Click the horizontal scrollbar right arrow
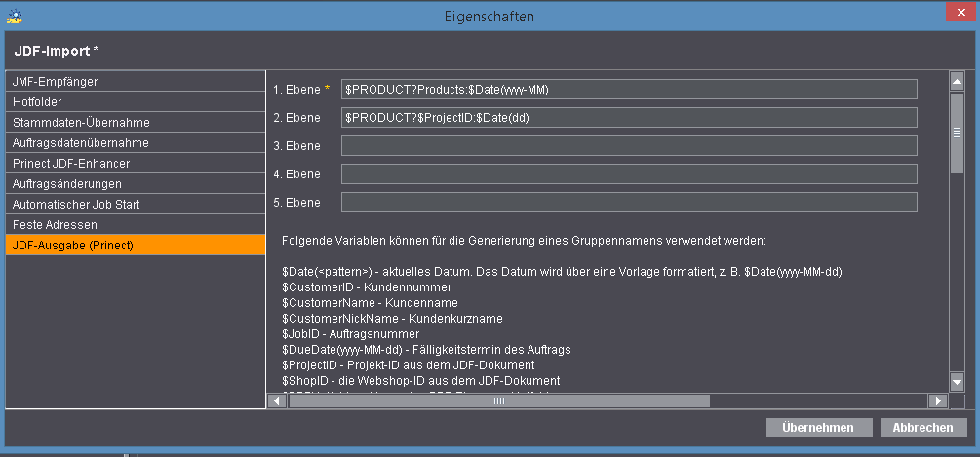 coord(937,400)
